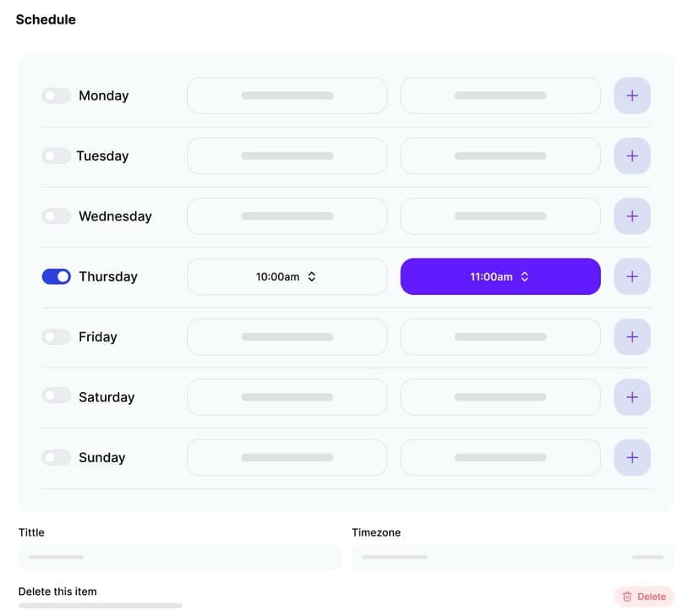This screenshot has width=700, height=616.
Task: Disable the Thursday schedule toggle
Action: [x=56, y=276]
